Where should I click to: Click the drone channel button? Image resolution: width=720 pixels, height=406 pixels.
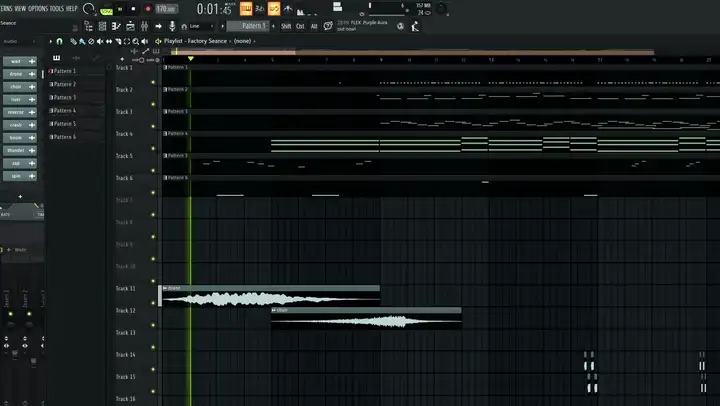pos(20,74)
